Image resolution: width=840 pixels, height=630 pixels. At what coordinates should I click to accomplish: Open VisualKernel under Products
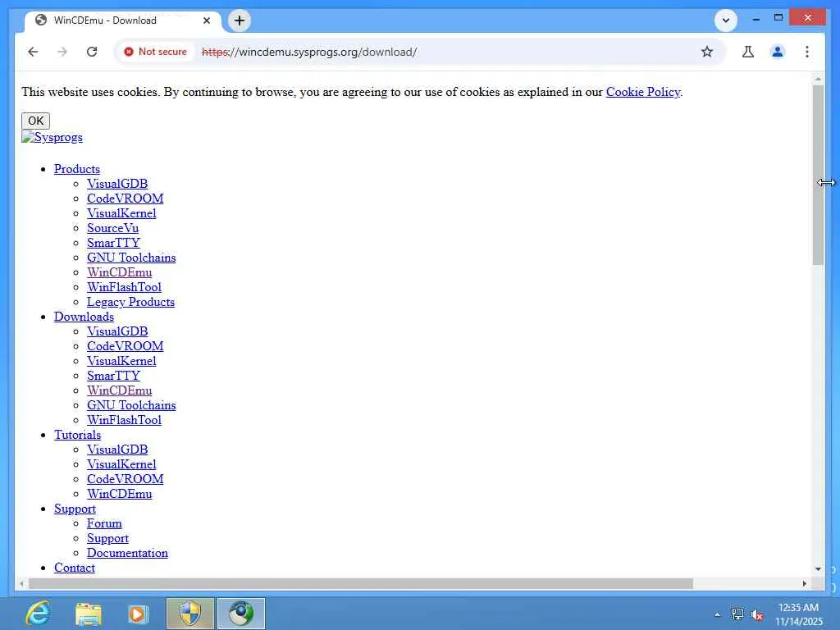[121, 213]
